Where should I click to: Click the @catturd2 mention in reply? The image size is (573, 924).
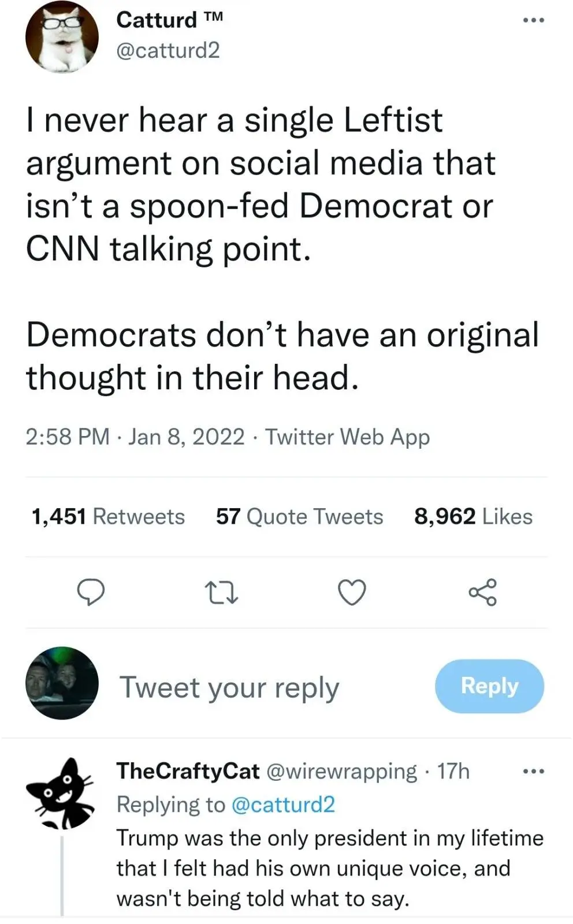point(283,804)
